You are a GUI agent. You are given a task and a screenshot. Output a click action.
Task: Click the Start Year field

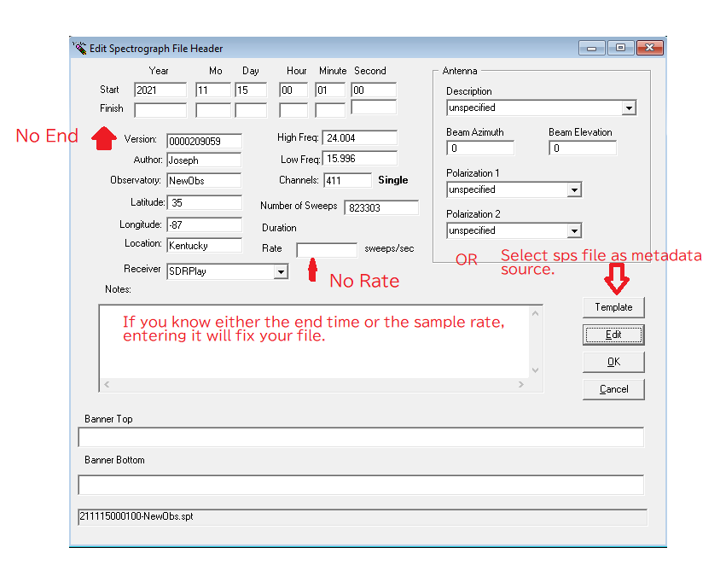[160, 90]
